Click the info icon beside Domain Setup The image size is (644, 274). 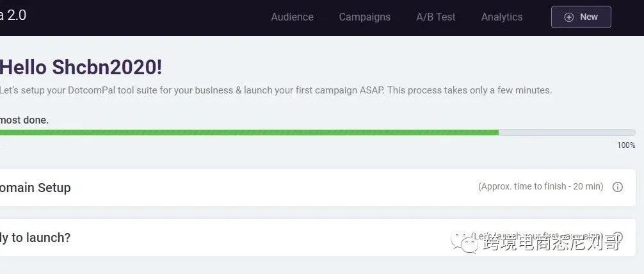618,187
